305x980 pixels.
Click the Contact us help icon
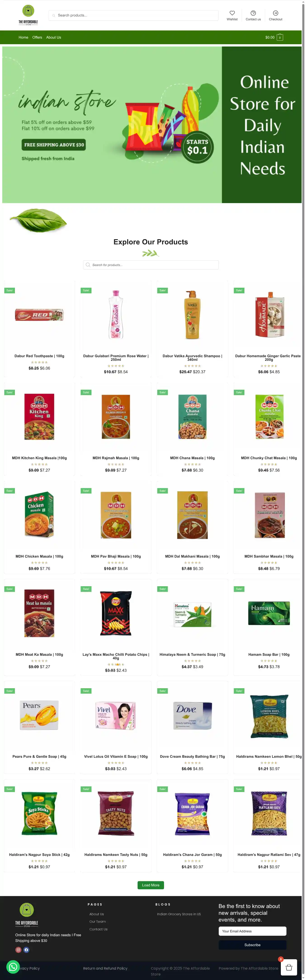[253, 13]
